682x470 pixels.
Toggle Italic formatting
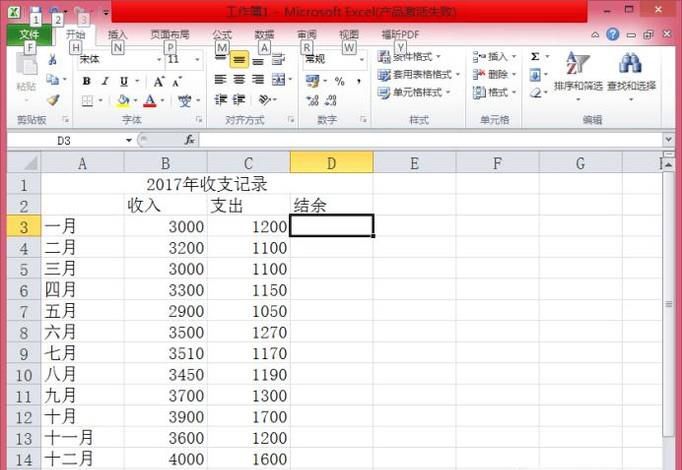[x=103, y=81]
